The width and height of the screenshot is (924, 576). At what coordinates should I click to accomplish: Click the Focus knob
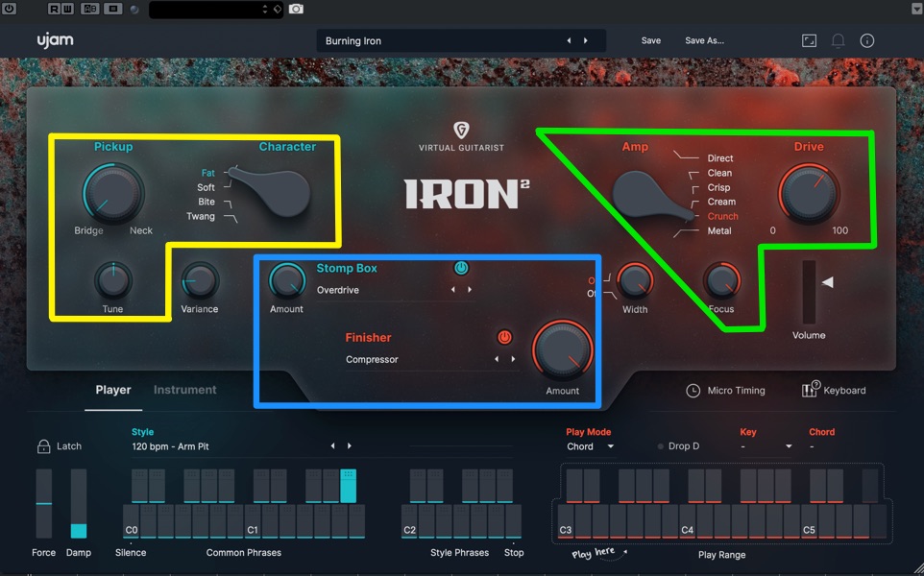coord(721,281)
